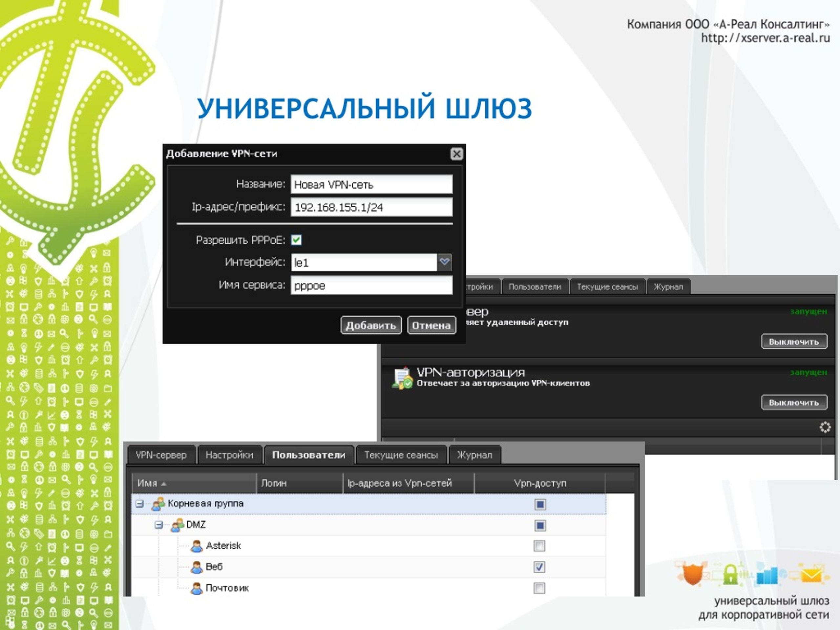840x630 pixels.
Task: Click the refresh spinner icon in back window
Action: click(x=825, y=427)
